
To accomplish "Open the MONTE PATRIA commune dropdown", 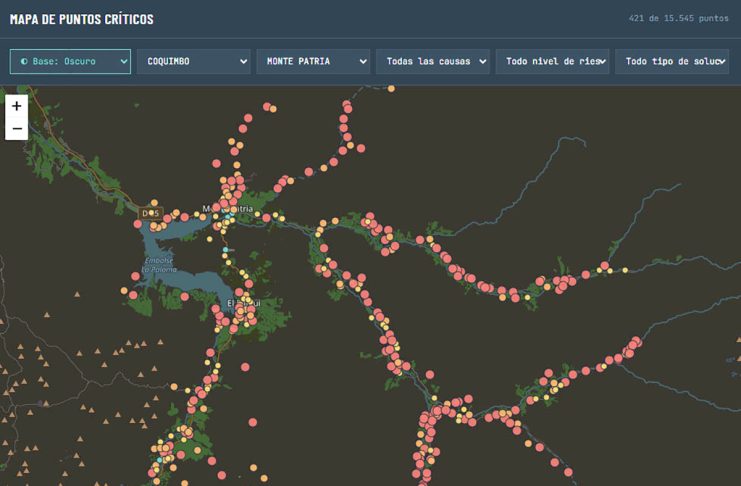I will point(313,61).
